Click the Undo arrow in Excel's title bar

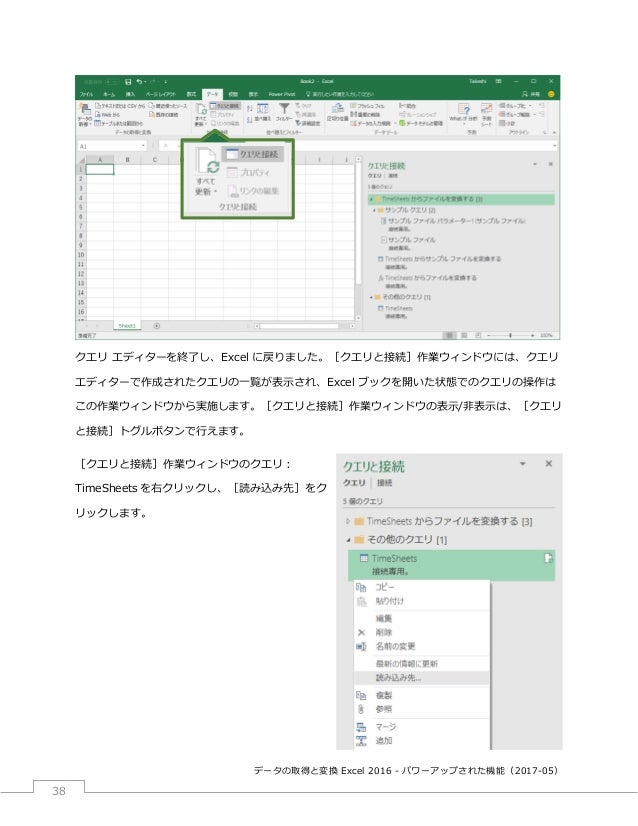(x=140, y=82)
